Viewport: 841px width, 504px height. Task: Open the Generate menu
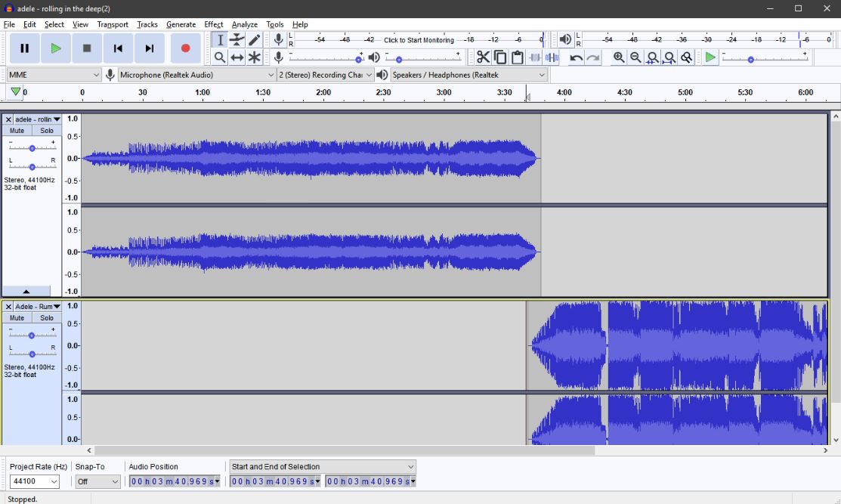[x=181, y=23]
